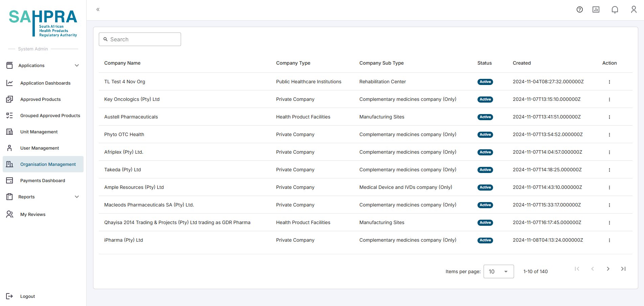Jump to the first page

(577, 269)
